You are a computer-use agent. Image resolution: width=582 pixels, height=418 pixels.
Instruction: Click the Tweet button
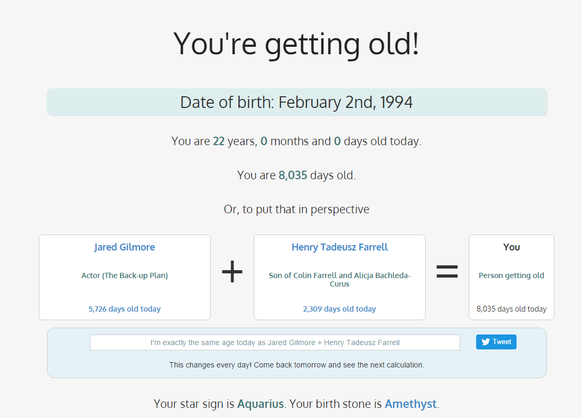(496, 342)
